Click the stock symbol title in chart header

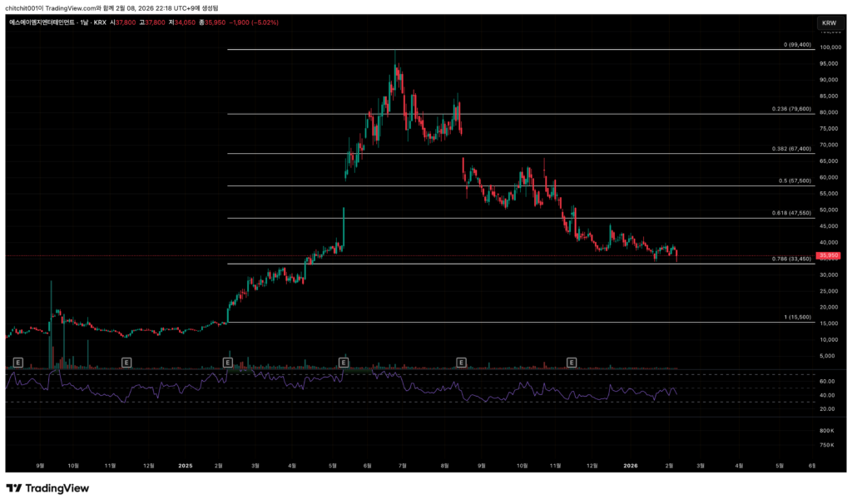pos(52,23)
